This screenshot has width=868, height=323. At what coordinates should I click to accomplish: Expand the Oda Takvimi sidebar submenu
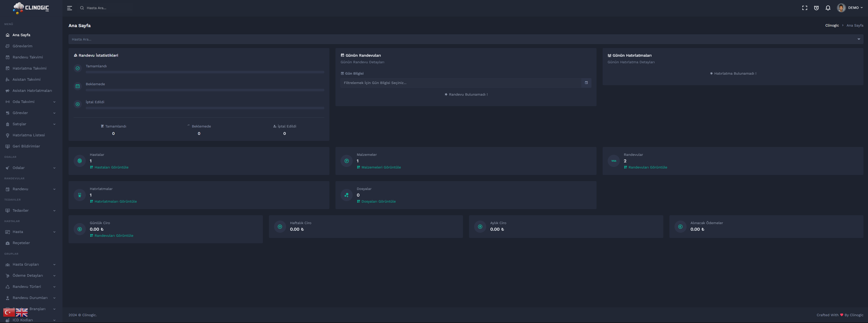[30, 102]
